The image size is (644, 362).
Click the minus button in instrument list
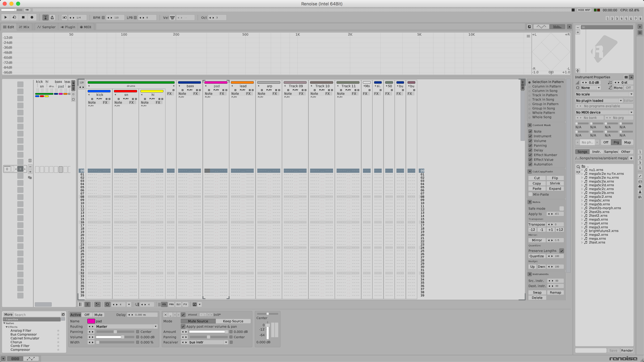click(578, 27)
